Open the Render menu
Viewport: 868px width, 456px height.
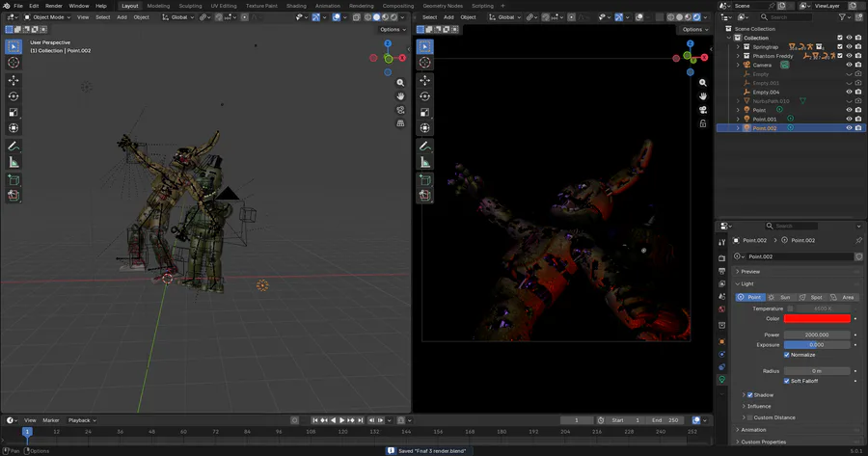tap(54, 6)
